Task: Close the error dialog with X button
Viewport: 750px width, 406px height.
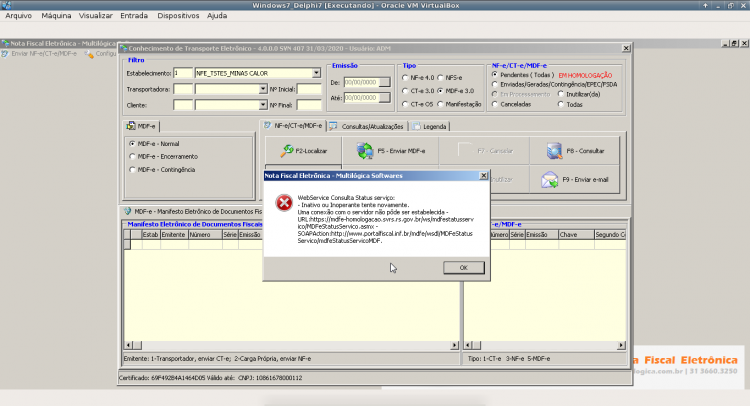Action: click(x=484, y=176)
